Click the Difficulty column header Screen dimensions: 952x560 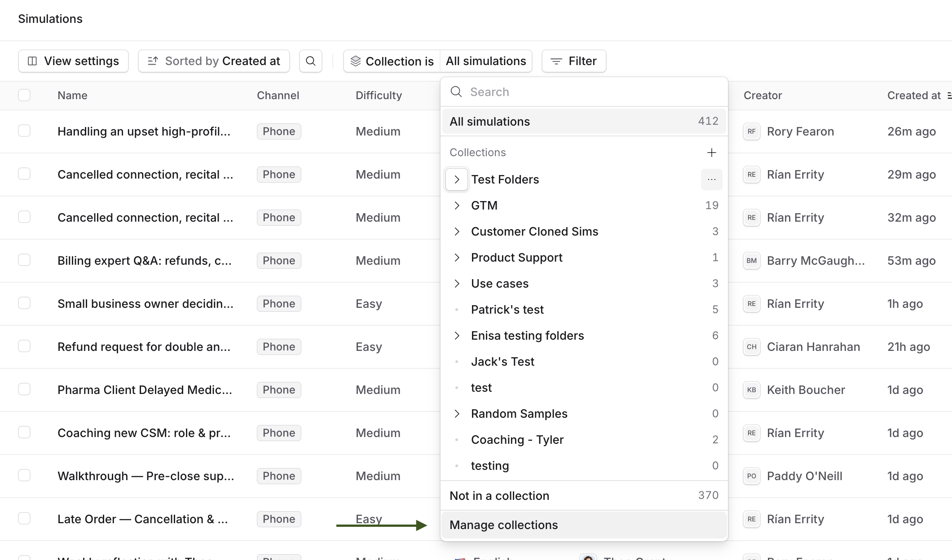[379, 96]
